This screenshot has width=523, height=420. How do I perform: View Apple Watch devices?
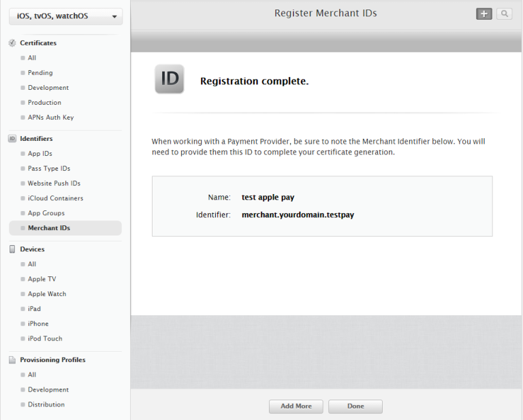tap(47, 294)
